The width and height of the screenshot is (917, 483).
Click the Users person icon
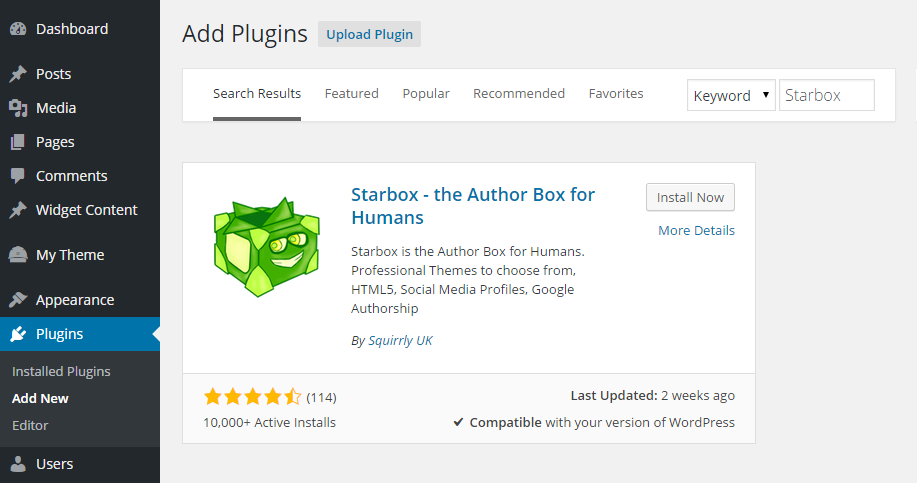point(18,464)
